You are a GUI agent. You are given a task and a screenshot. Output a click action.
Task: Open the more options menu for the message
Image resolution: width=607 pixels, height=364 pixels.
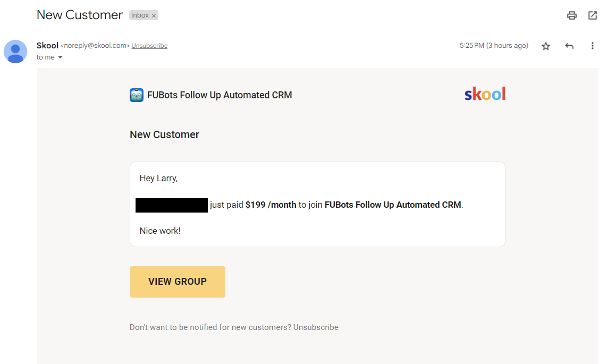(x=593, y=46)
